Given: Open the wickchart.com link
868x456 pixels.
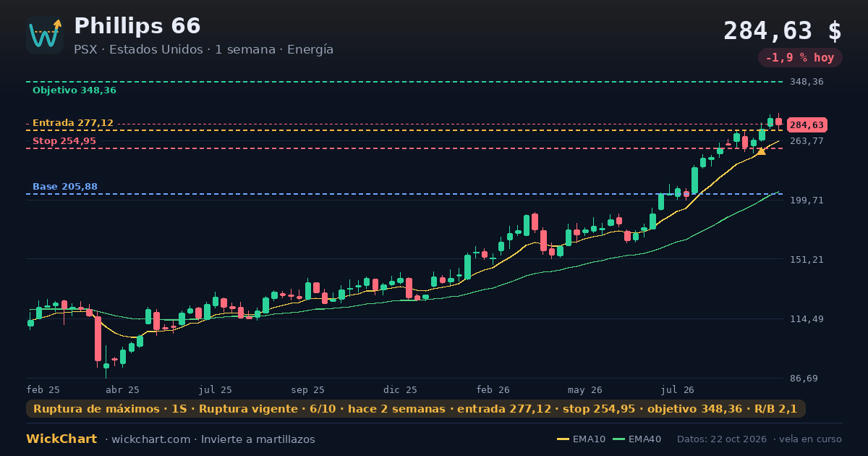Looking at the screenshot, I should coord(150,439).
